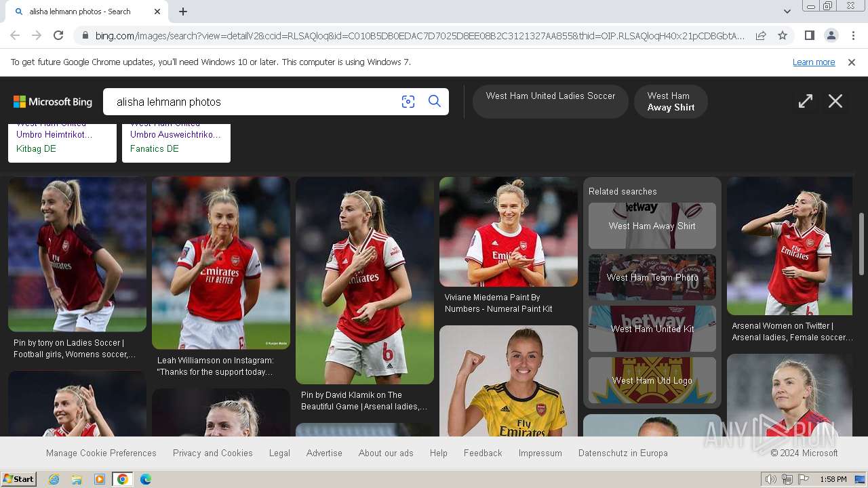The height and width of the screenshot is (488, 868).
Task: Open the media player taskbar icon
Action: coord(100,479)
